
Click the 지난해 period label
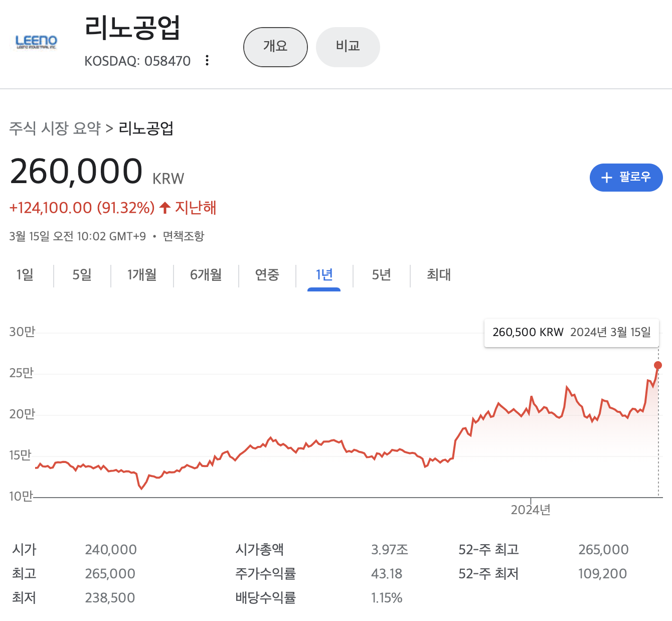[196, 208]
